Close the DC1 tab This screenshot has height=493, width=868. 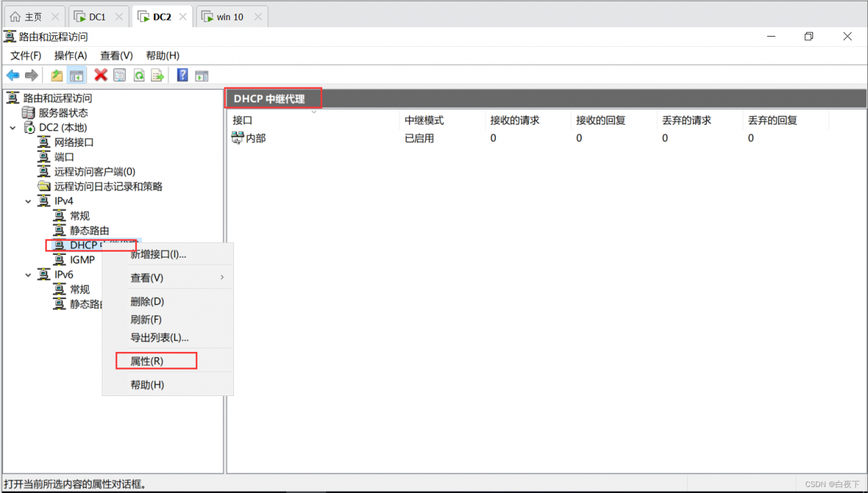pyautogui.click(x=119, y=17)
